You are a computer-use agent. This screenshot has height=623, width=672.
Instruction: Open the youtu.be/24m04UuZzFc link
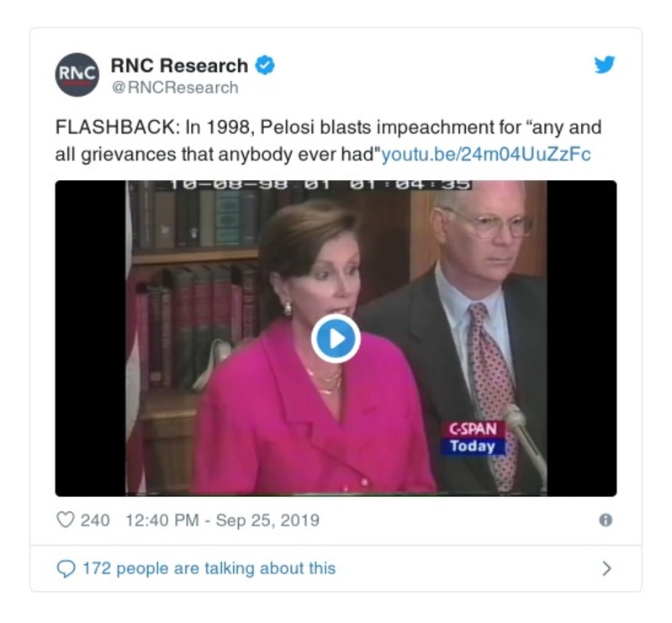click(486, 154)
